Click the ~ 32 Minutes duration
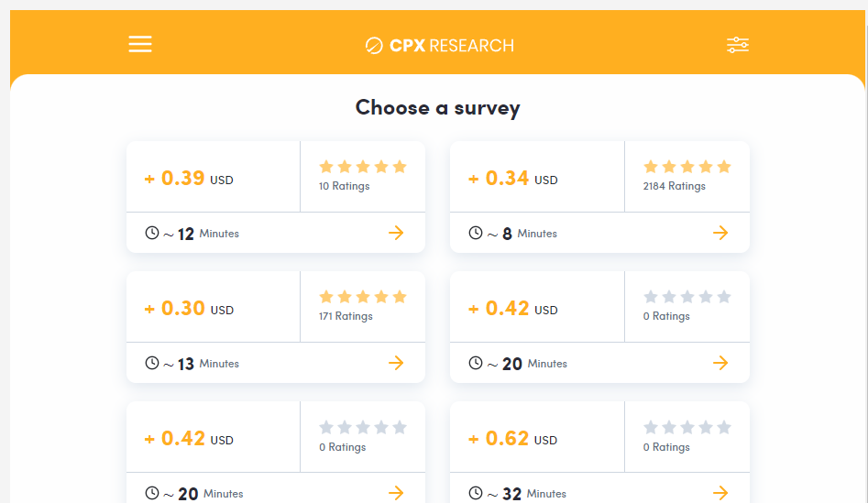 (526, 494)
